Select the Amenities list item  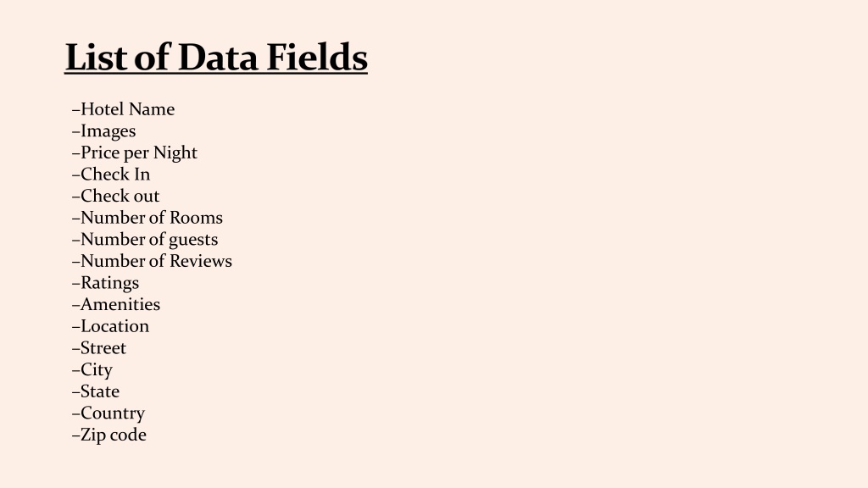tap(116, 304)
